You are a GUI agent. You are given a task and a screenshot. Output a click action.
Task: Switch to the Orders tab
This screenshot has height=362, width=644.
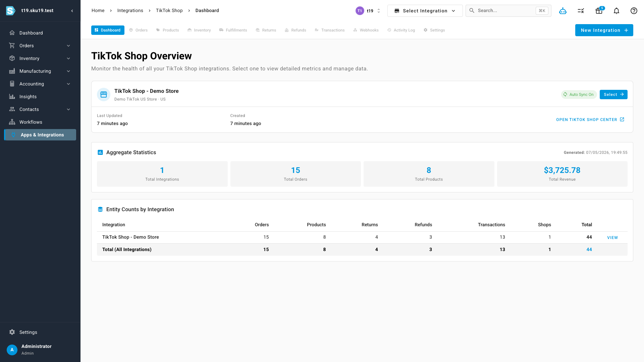[139, 30]
